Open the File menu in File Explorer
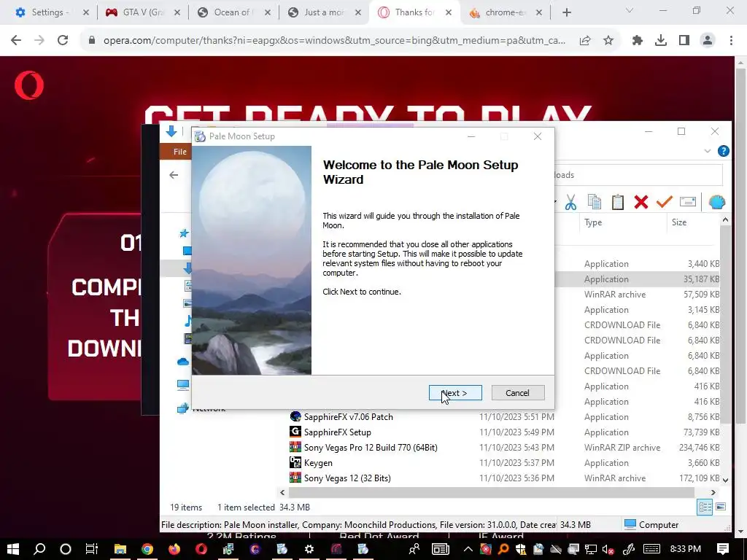The width and height of the screenshot is (747, 560). tap(179, 152)
